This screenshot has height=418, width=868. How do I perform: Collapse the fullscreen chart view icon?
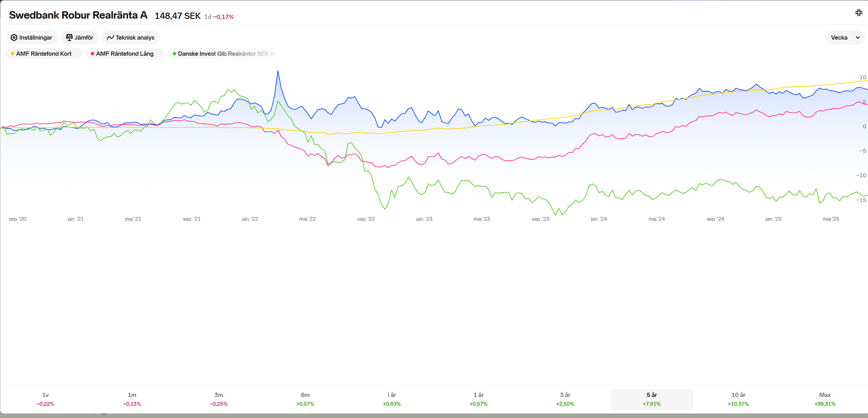coord(859,13)
